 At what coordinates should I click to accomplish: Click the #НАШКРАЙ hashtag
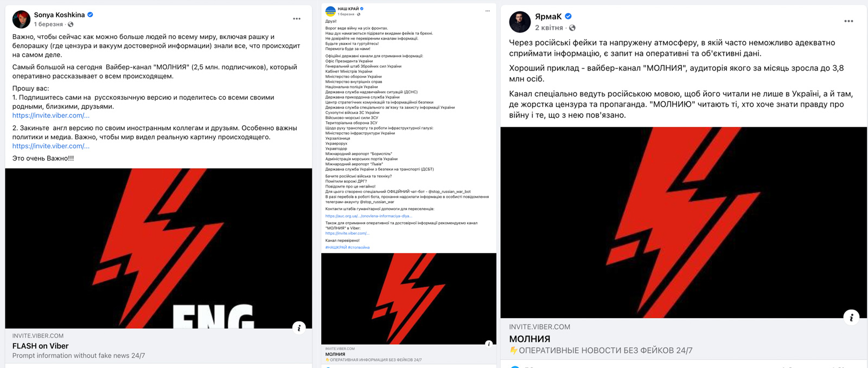click(336, 247)
